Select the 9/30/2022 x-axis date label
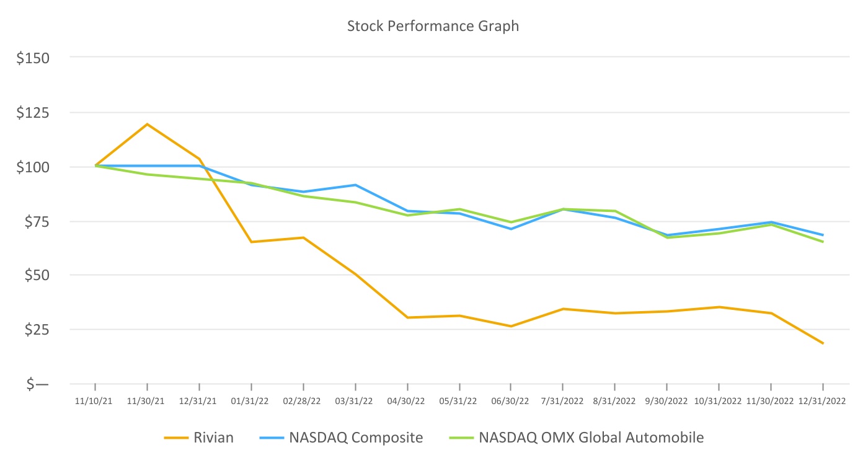 pyautogui.click(x=667, y=401)
